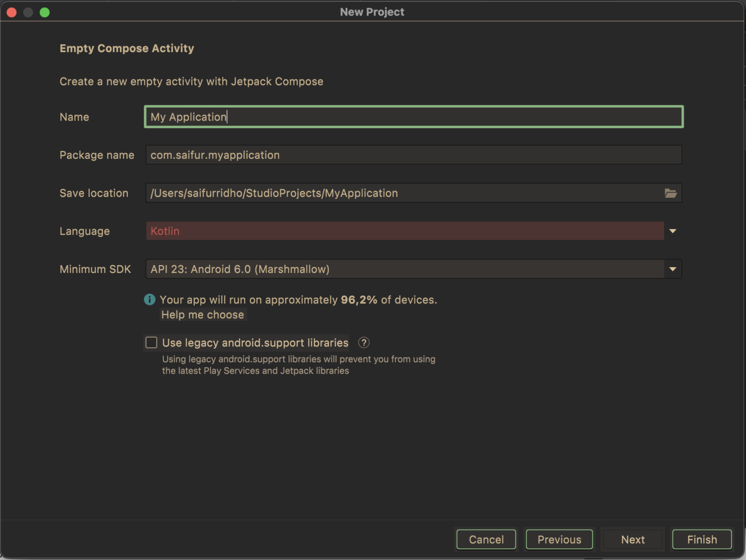Click the help question mark icon
Viewport: 746px width, 560px height.
pos(364,343)
